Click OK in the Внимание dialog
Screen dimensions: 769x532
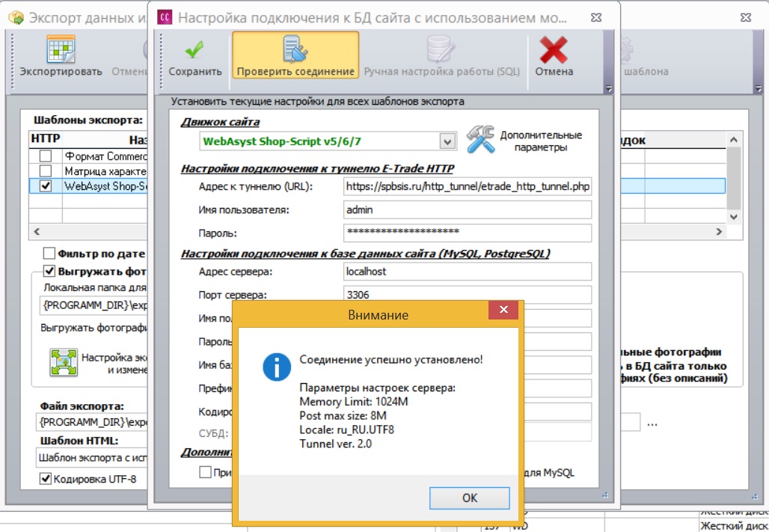(x=469, y=498)
